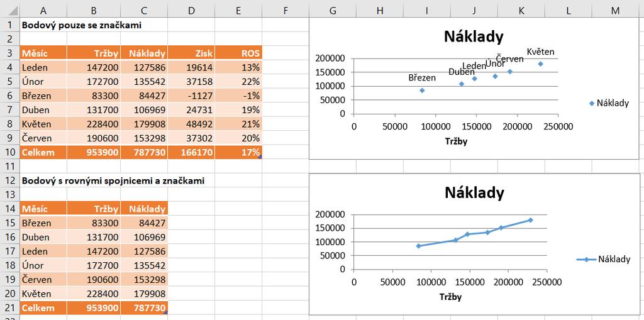Select the 166170 total profit cell
This screenshot has width=644, height=320.
click(191, 152)
